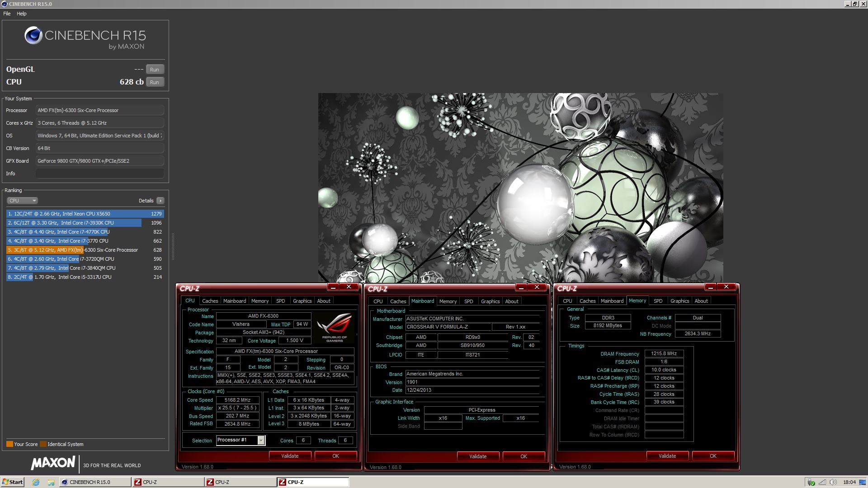The width and height of the screenshot is (868, 488).
Task: Open CPU tab in Memory CPU-Z window
Action: click(567, 301)
